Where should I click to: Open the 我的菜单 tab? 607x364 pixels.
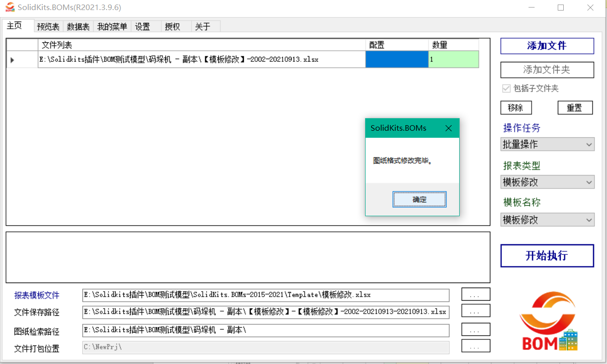click(x=112, y=27)
